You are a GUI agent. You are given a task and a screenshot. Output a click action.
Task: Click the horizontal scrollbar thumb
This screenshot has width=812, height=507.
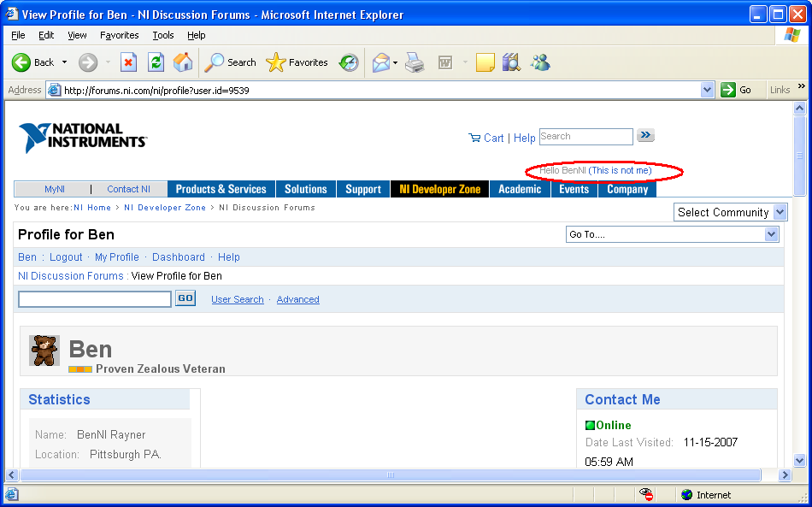[x=391, y=475]
